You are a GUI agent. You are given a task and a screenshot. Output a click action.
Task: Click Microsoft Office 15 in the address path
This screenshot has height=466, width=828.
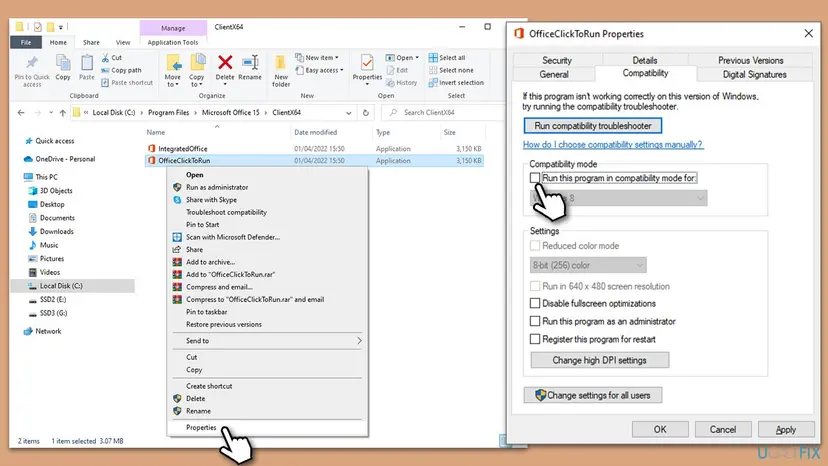(x=231, y=113)
